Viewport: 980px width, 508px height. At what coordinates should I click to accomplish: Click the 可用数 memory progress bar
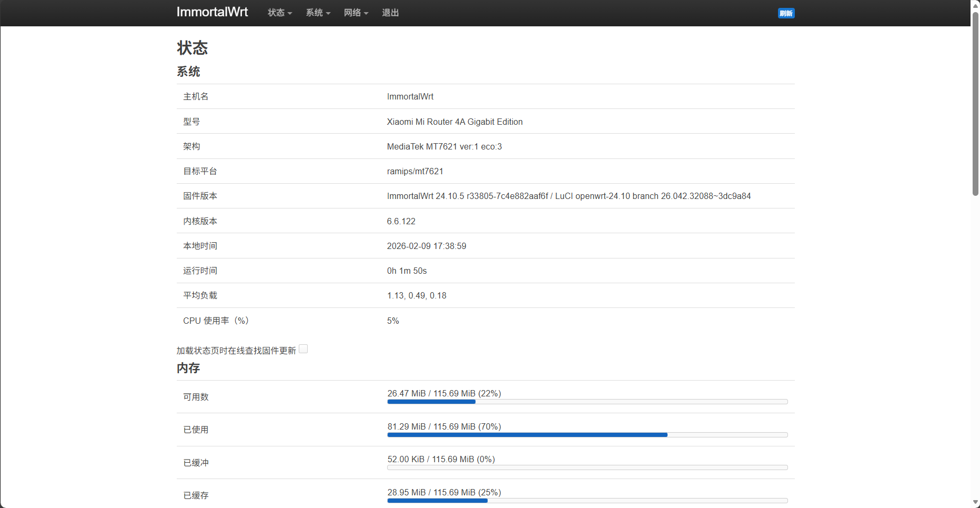point(587,402)
